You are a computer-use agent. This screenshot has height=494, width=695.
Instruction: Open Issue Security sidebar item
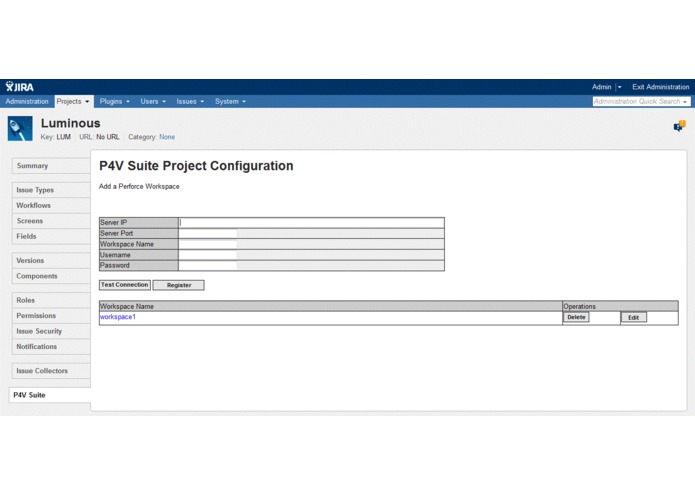coord(51,331)
